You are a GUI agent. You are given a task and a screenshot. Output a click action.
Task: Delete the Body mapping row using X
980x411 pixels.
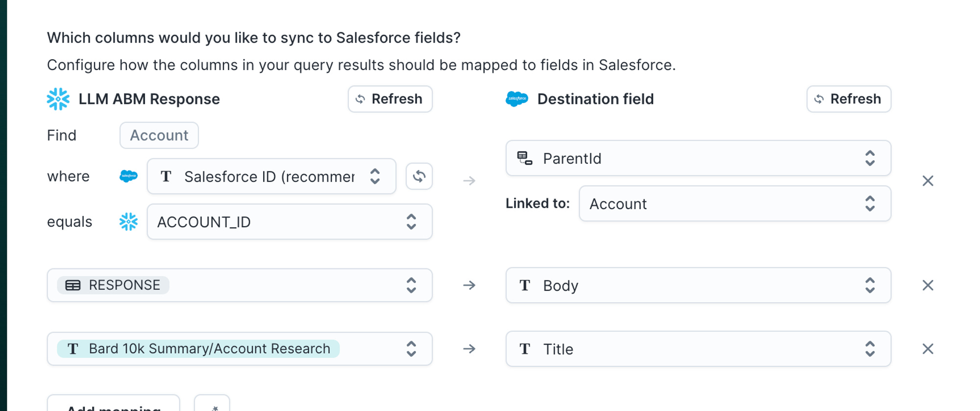coord(928,285)
